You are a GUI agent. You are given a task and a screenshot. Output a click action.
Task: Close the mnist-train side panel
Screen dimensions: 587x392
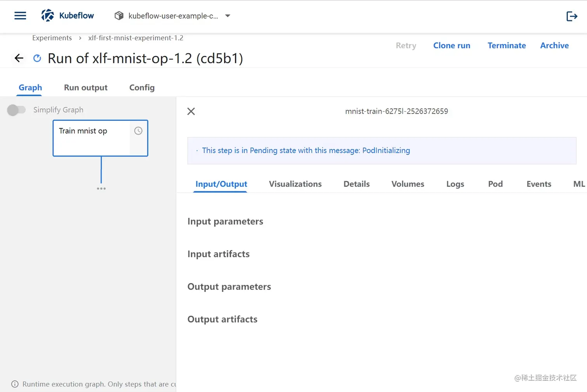click(191, 111)
